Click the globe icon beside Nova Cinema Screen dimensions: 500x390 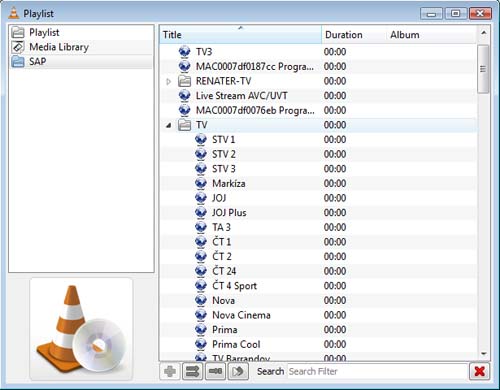click(201, 315)
